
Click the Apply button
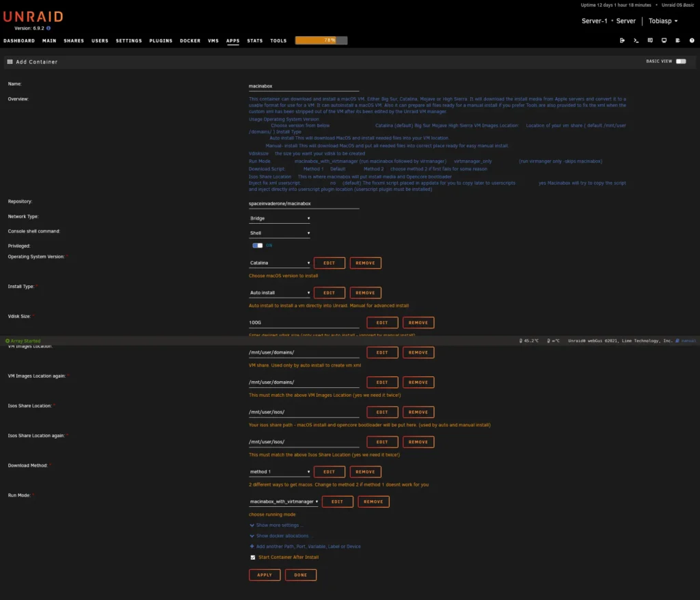click(x=265, y=575)
